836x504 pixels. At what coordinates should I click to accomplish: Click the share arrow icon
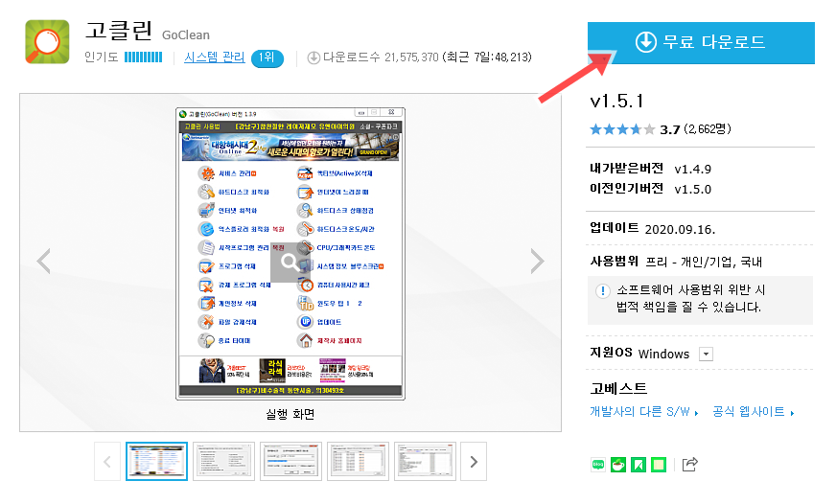click(x=690, y=465)
